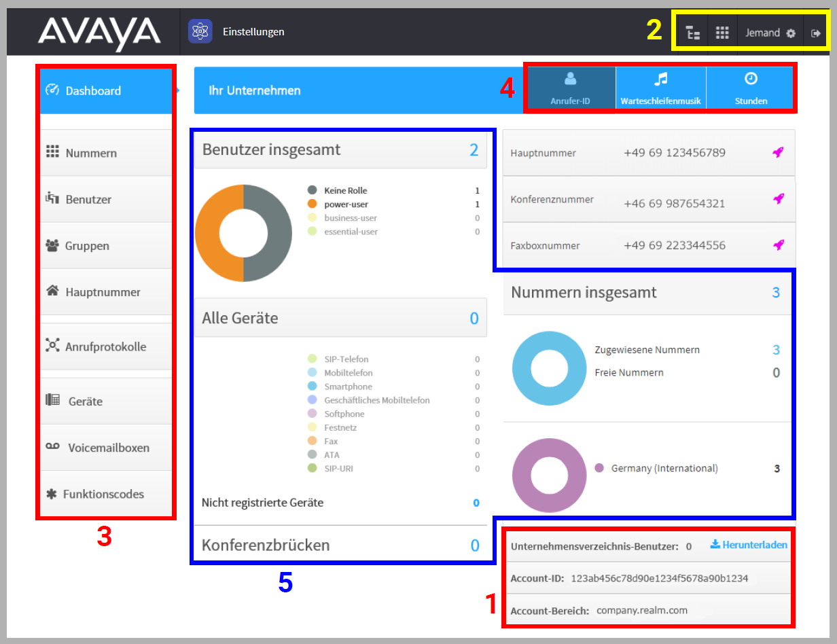The image size is (837, 644).
Task: Open the Benutzer section
Action: click(x=107, y=199)
